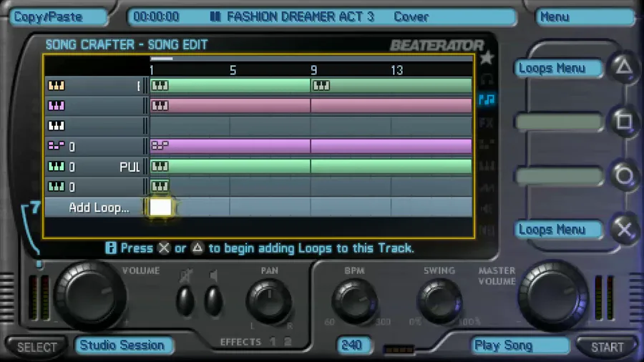
Task: Click the white keyboard track icon
Action: (x=57, y=126)
